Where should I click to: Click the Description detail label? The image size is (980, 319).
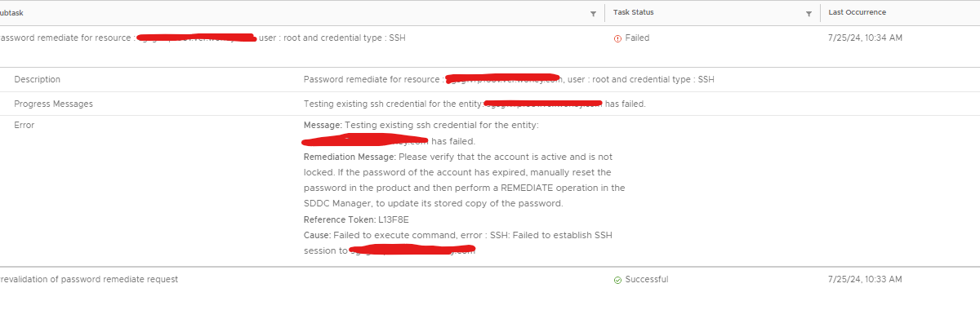click(38, 79)
